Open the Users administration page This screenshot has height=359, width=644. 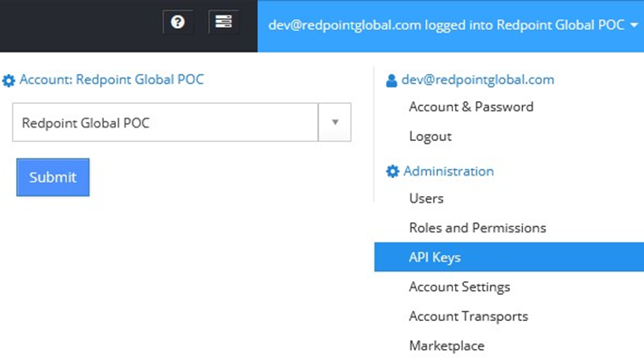(426, 198)
